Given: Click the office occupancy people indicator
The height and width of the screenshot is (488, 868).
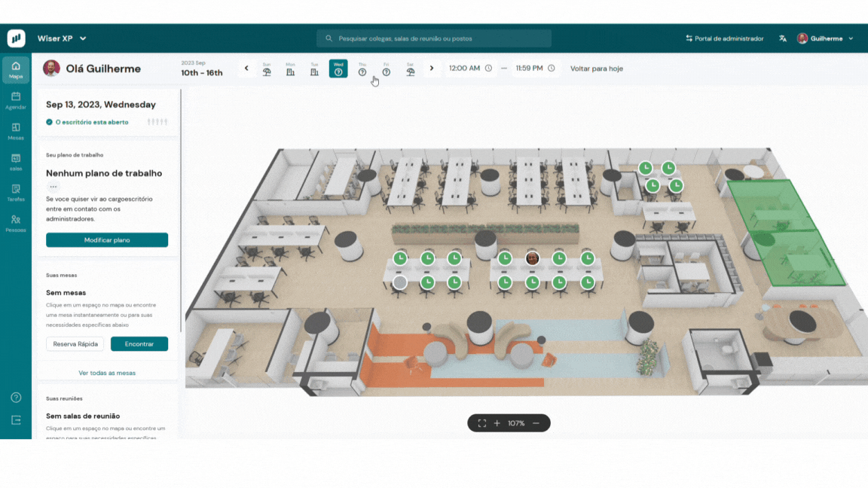Looking at the screenshot, I should coord(157,122).
